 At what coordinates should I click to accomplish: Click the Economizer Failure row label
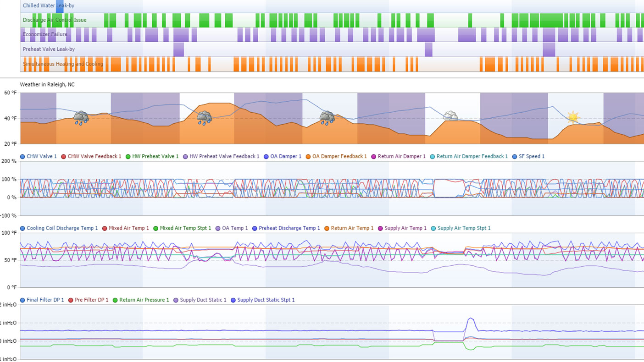(x=45, y=34)
